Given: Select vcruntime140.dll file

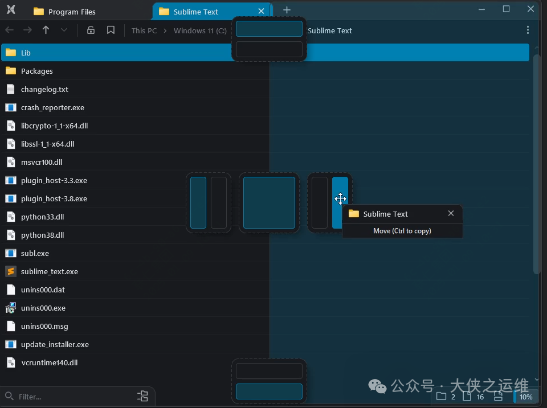Looking at the screenshot, I should (x=265, y=362).
